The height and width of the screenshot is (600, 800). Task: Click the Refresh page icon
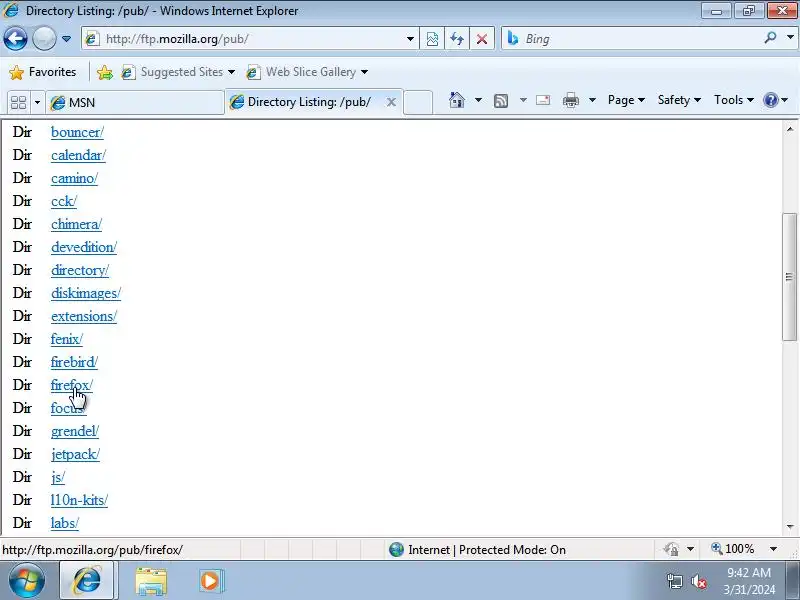457,39
